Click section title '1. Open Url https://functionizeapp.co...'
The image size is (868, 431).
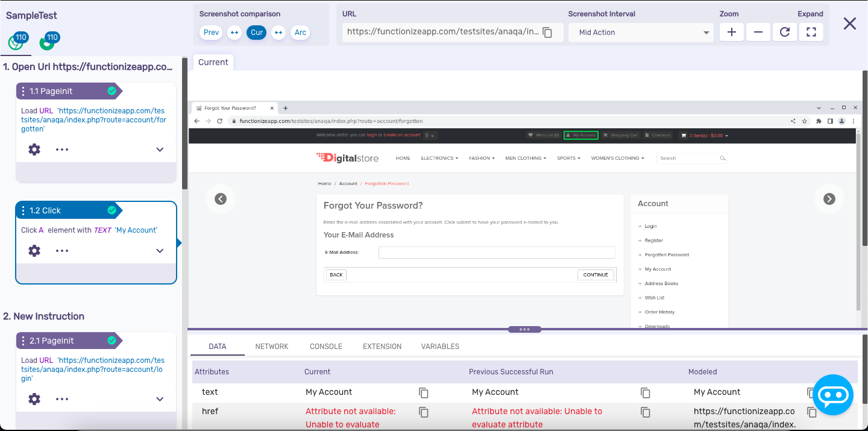[88, 67]
